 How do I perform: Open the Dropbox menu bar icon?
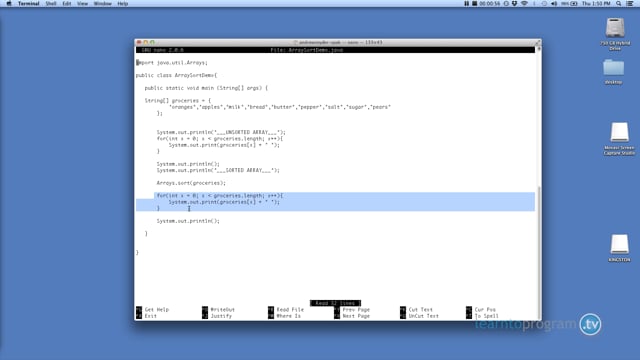[x=514, y=4]
